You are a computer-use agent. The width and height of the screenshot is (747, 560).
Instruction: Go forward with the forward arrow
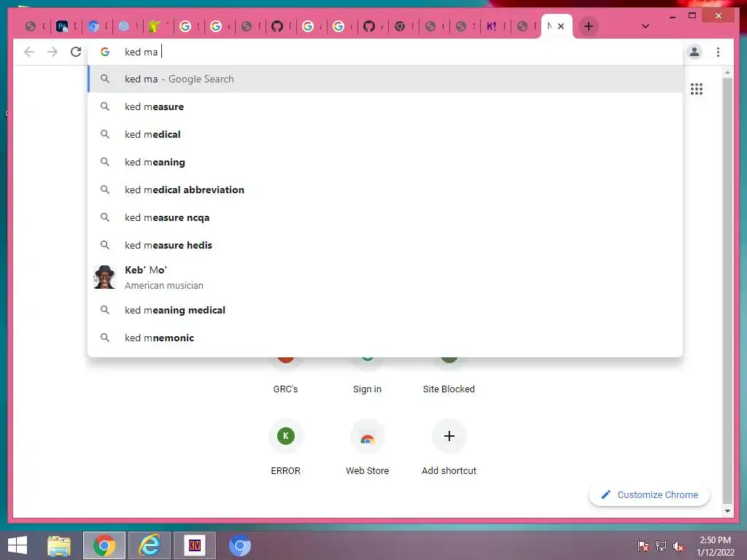pos(53,52)
